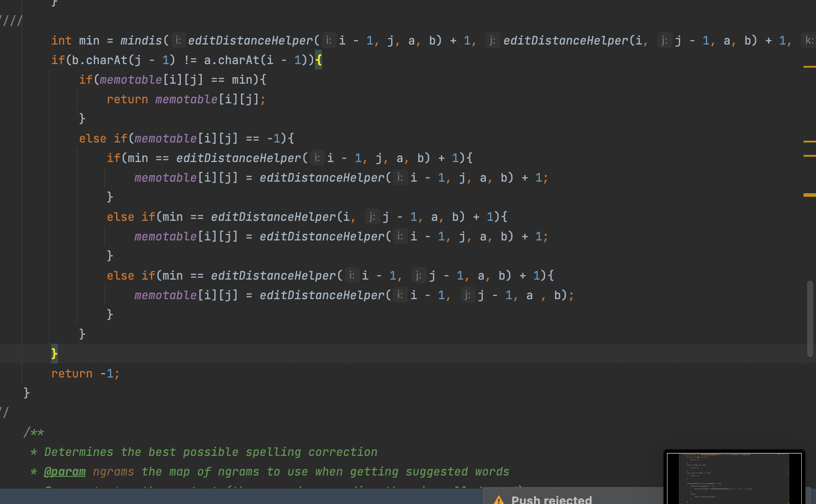Click the highlighted closing brace on the current line

54,354
